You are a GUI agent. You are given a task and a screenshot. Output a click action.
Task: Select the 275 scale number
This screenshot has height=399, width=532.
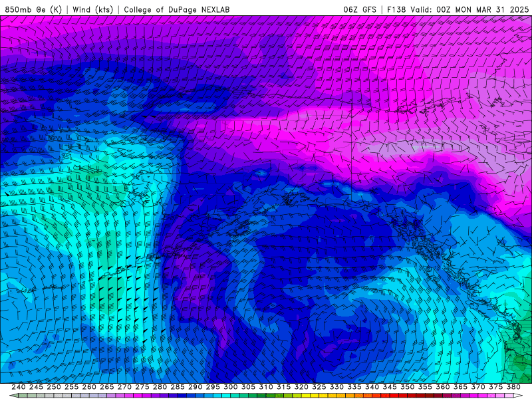(x=142, y=387)
